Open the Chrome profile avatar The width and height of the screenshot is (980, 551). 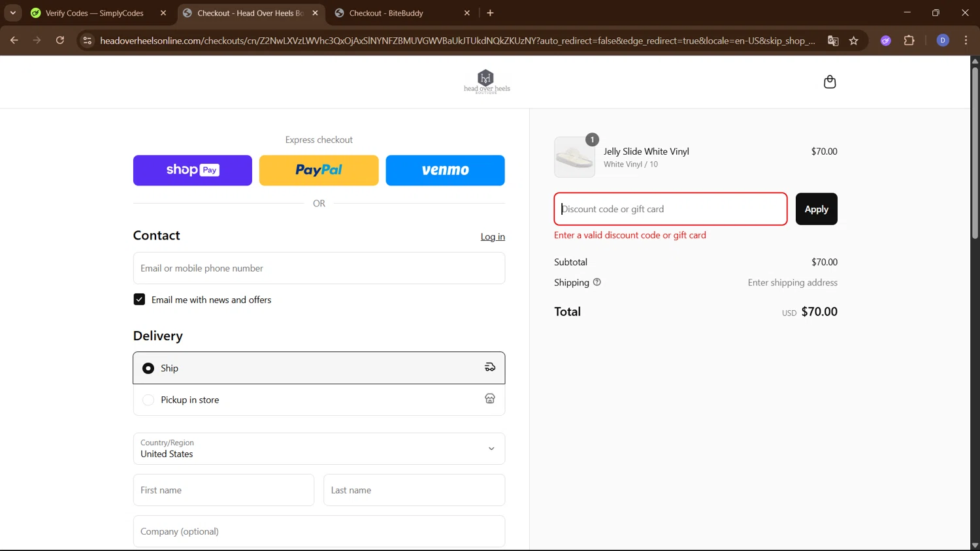[943, 40]
